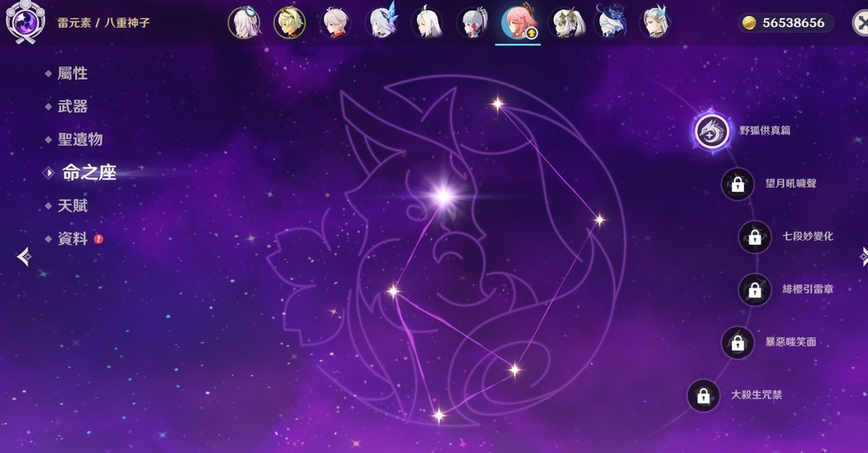868x453 pixels.
Task: Open the 武器 weapon page
Action: coord(72,107)
